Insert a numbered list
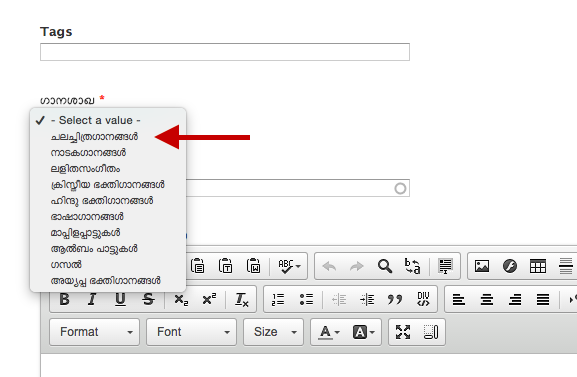 (x=278, y=299)
